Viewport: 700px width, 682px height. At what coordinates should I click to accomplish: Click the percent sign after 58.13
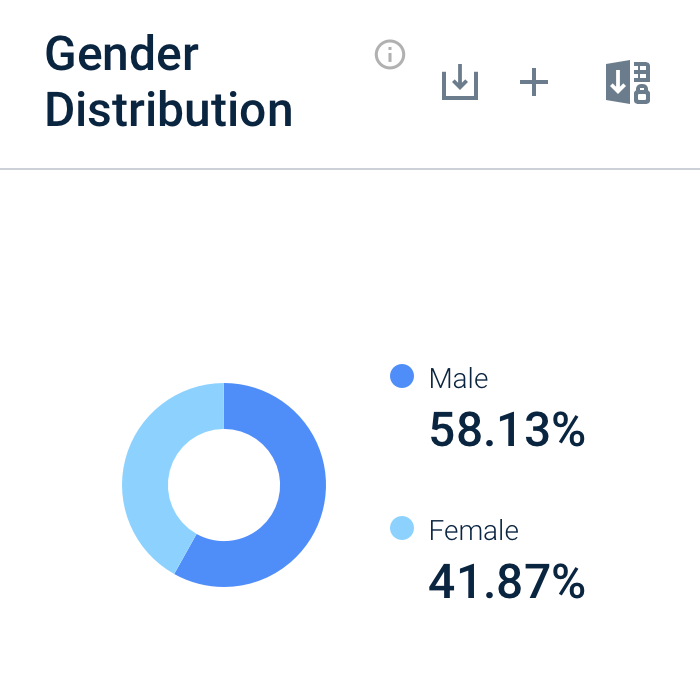click(x=568, y=430)
